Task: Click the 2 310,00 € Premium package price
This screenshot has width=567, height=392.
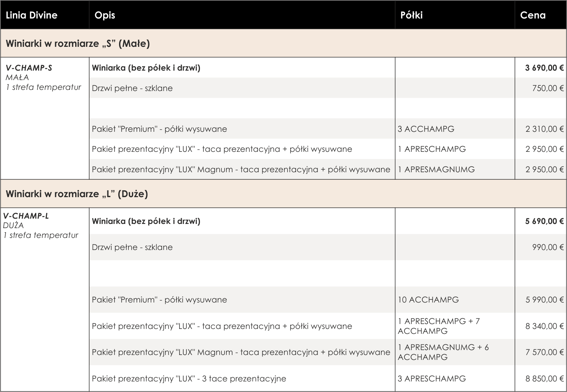Action: point(544,129)
